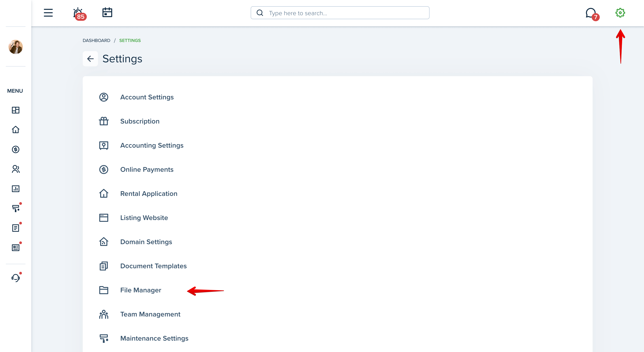Screen dimensions: 644x352
Task: Open Rental Application settings
Action: click(149, 194)
